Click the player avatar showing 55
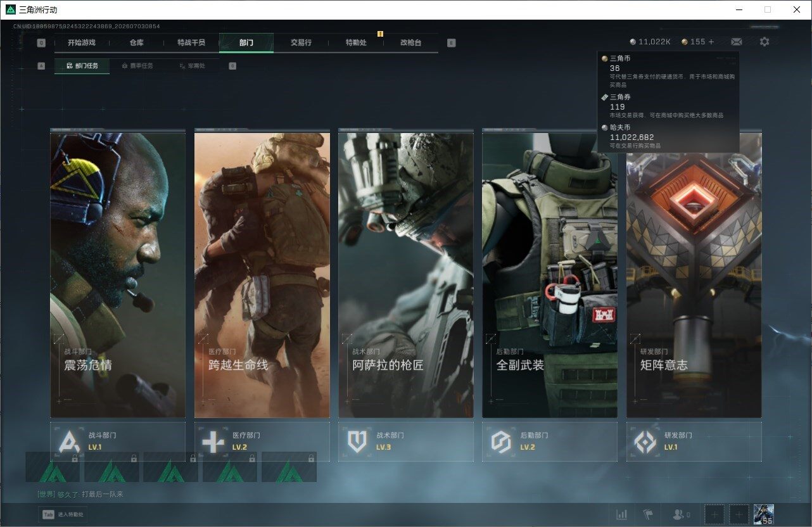This screenshot has height=527, width=812. pyautogui.click(x=764, y=514)
